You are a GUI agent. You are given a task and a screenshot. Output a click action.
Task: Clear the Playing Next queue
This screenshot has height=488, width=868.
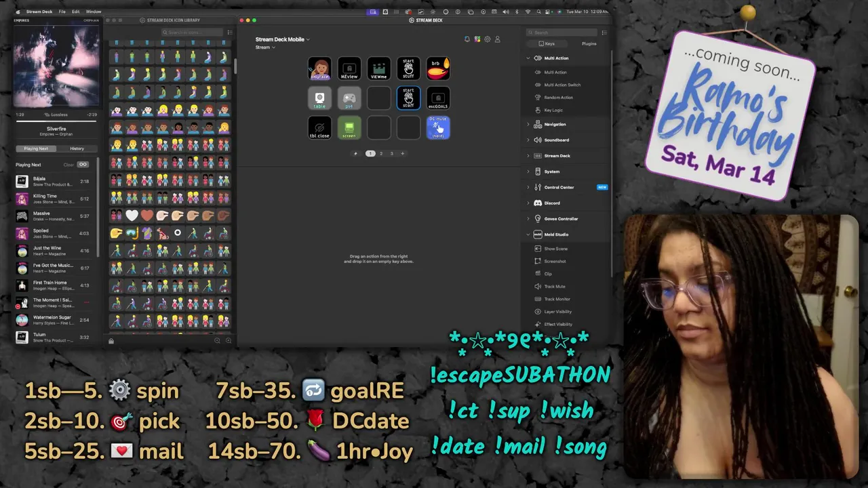point(68,165)
